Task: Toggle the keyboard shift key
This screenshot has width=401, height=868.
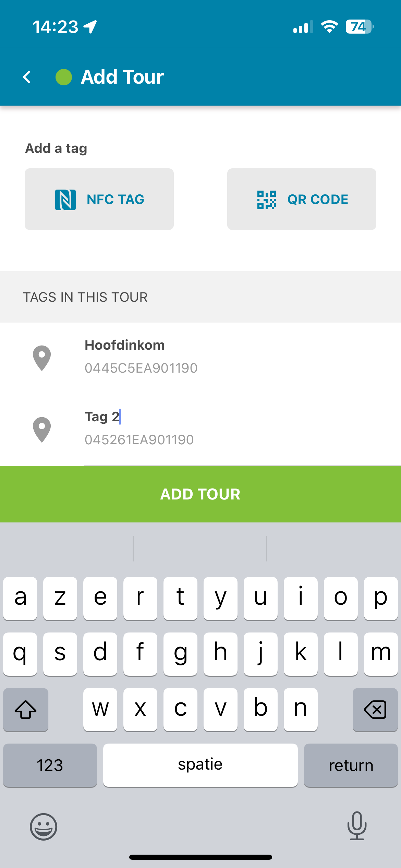Action: [x=26, y=709]
